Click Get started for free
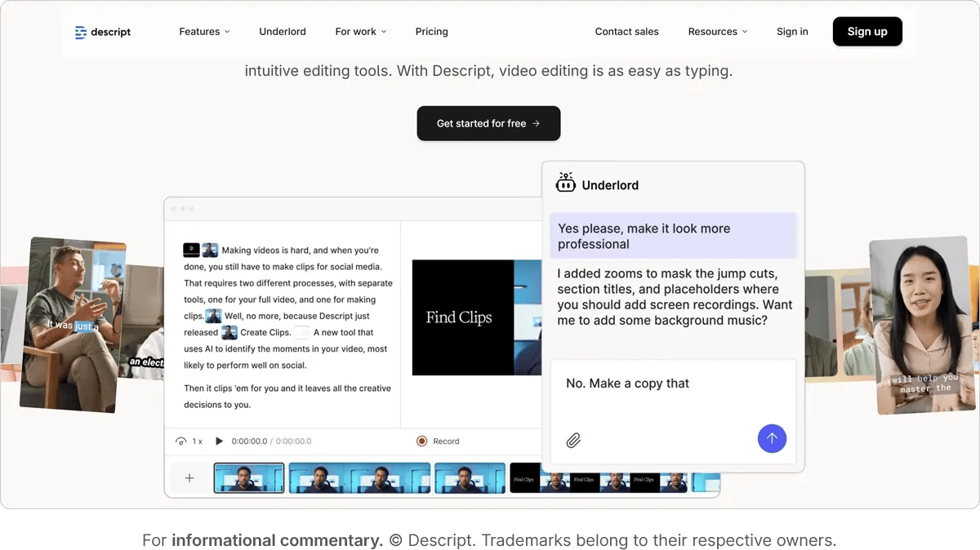The image size is (980, 550). tap(488, 123)
